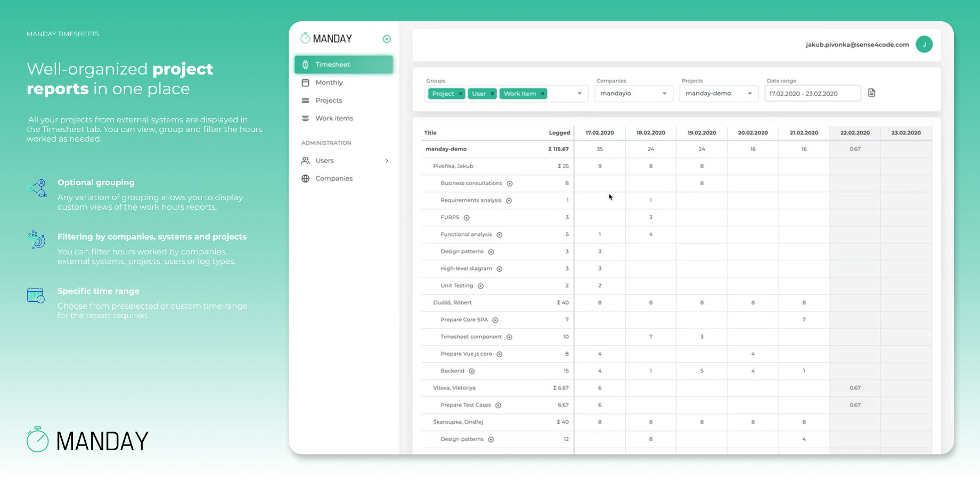Screen dimensions: 980x479
Task: Open the Monthly view
Action: tap(329, 82)
